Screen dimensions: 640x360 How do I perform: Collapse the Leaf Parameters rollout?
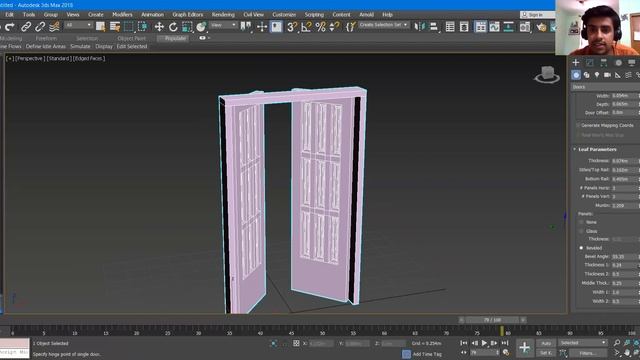click(597, 149)
